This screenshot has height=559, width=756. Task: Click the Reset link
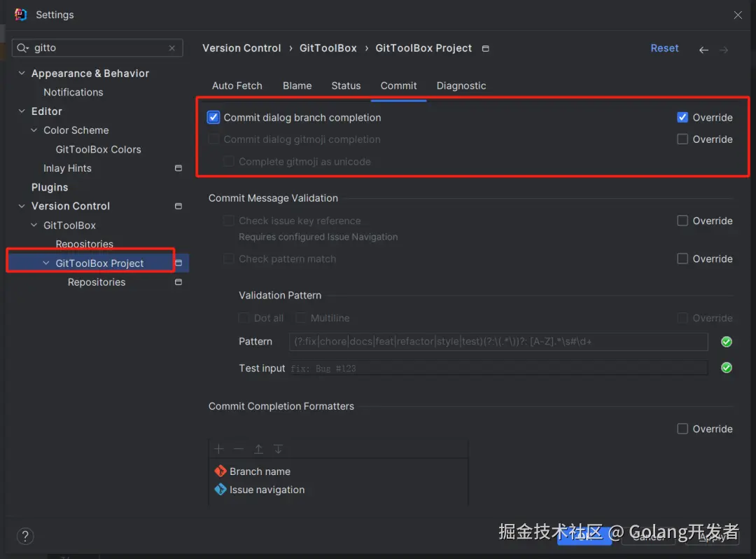pos(664,48)
